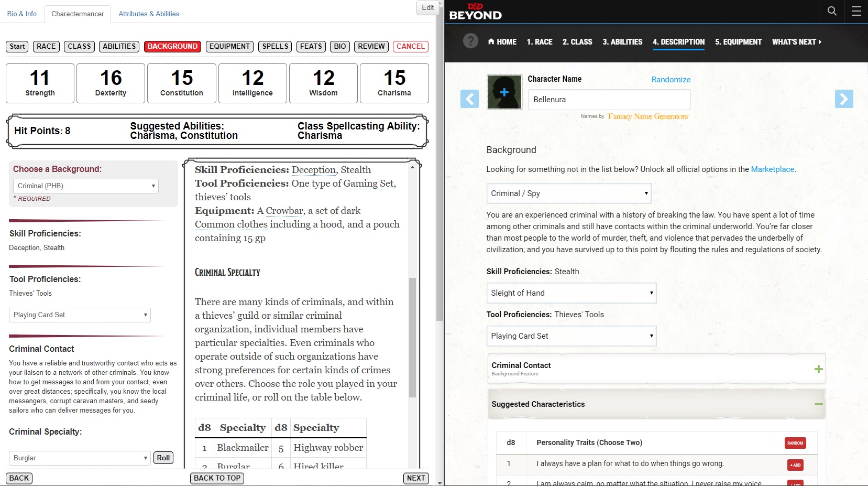Open WHAT'S NEXT in builder nav
868x486 pixels.
tap(797, 42)
